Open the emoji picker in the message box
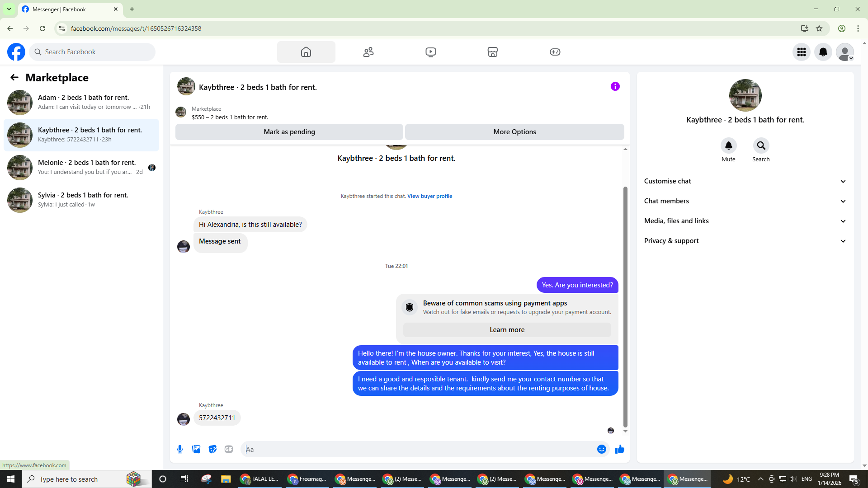Image resolution: width=868 pixels, height=488 pixels. (x=601, y=449)
